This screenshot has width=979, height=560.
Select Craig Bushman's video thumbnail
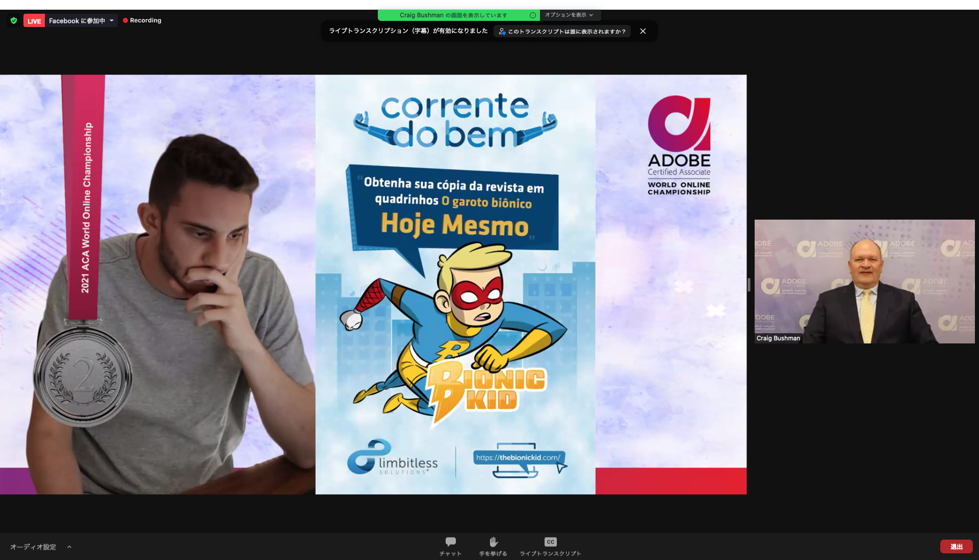864,281
